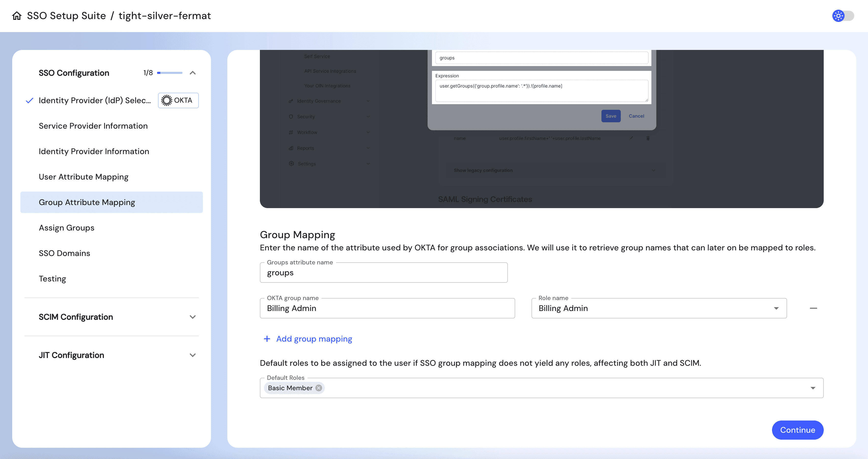Click Add group mapping link
The height and width of the screenshot is (459, 868).
coord(314,339)
